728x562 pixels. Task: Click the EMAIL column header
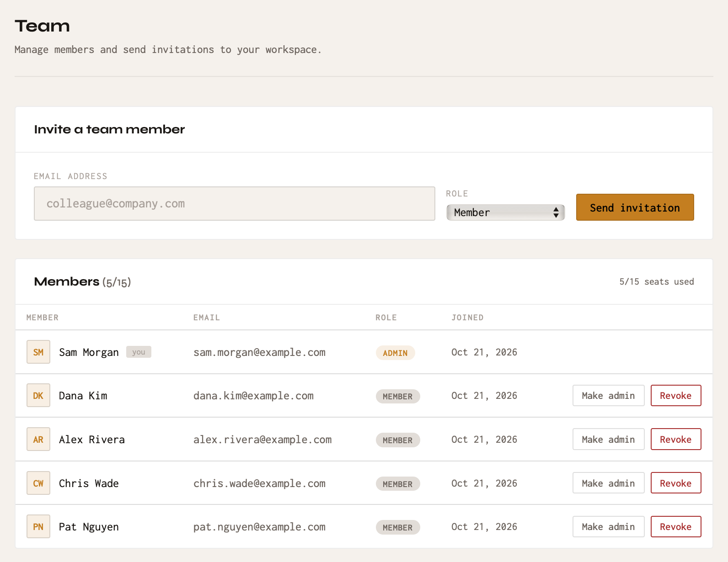click(x=207, y=318)
